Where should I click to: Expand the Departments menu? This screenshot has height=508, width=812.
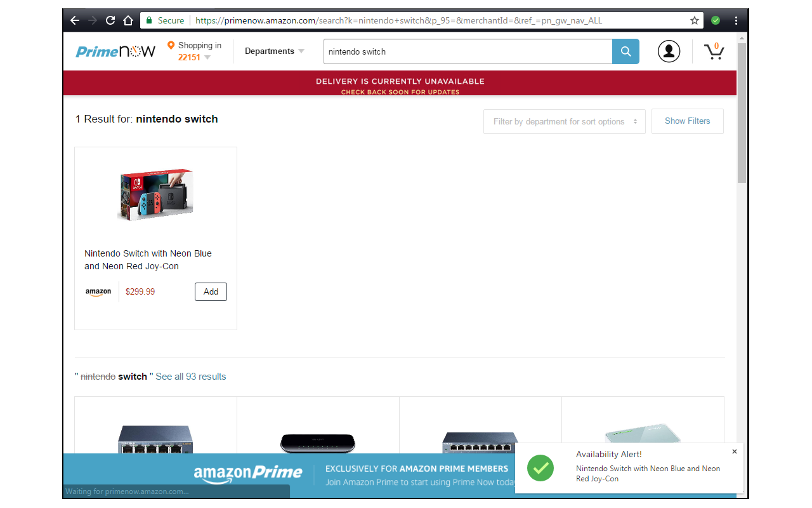coord(275,51)
